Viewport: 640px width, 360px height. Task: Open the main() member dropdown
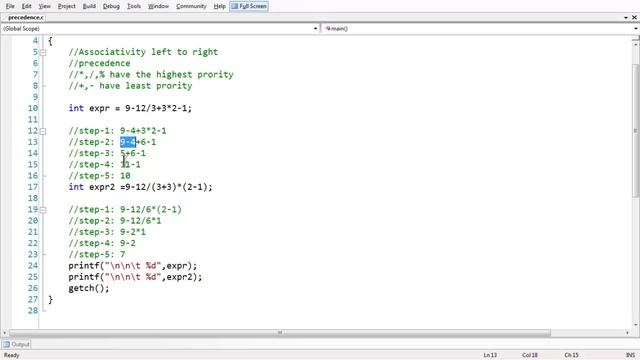coord(480,29)
